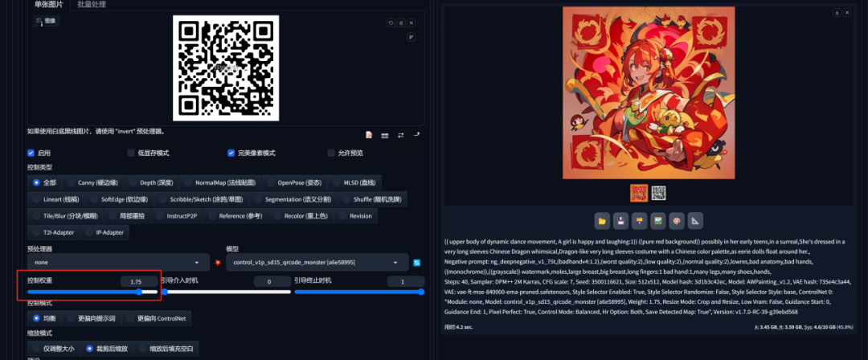Viewport: 868px width, 360px height.
Task: Switch to the 单张图片 tab
Action: (48, 5)
